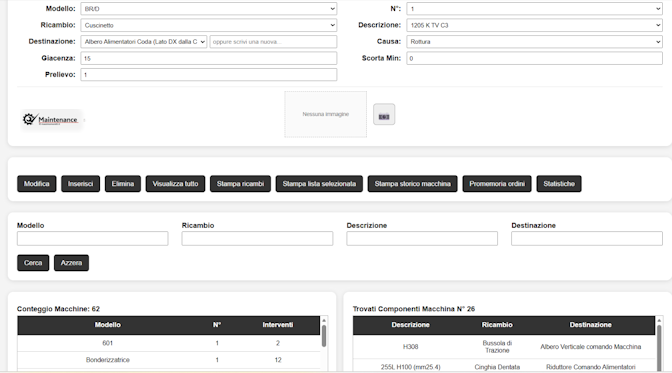672x373 pixels.
Task: Click the Nessuna immagine placeholder
Action: tap(326, 114)
